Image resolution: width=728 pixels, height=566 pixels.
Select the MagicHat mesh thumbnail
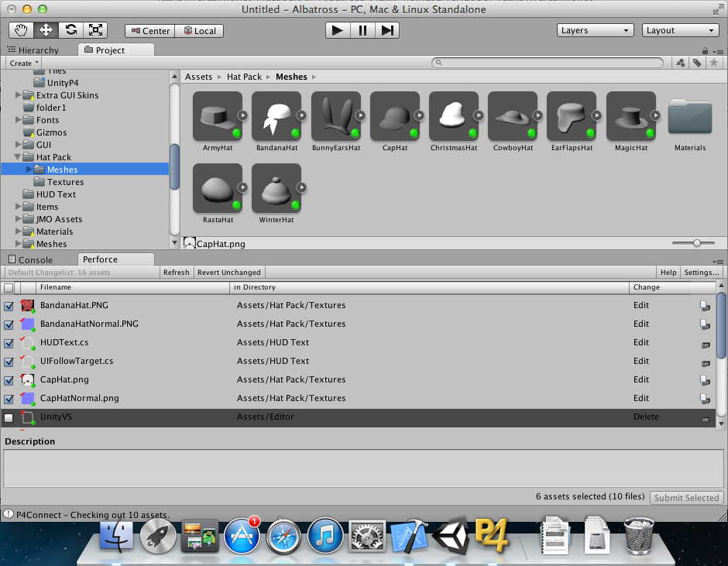631,116
